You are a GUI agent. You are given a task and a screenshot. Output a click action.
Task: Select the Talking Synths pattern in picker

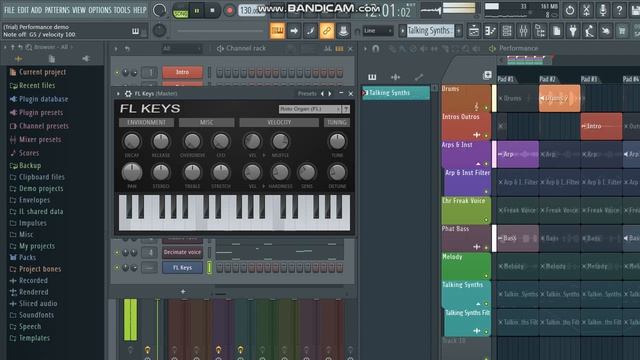pyautogui.click(x=396, y=93)
